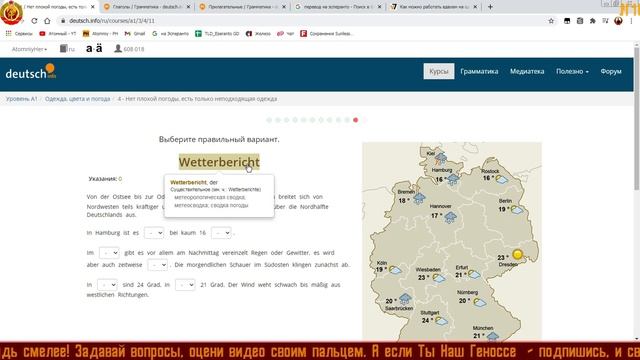Click the site lock icon in address bar
Viewport: 640px width, 360px height.
62,21
